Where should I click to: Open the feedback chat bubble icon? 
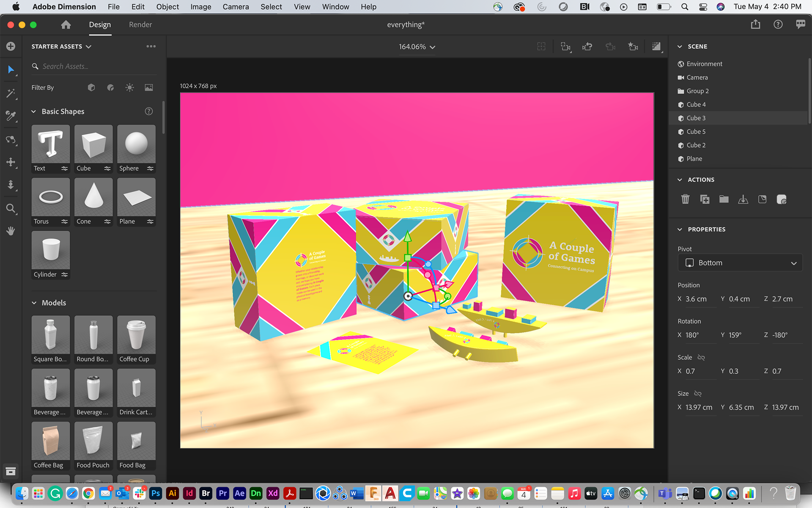click(x=801, y=25)
